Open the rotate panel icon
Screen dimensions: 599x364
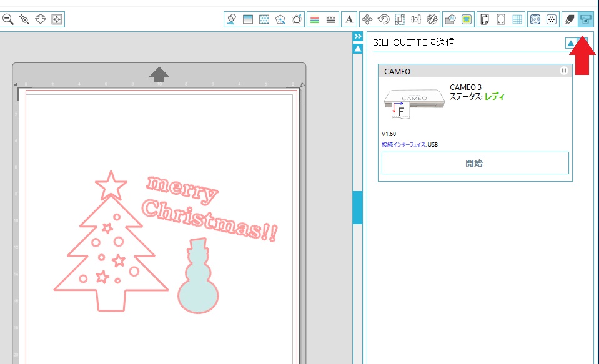(x=384, y=19)
